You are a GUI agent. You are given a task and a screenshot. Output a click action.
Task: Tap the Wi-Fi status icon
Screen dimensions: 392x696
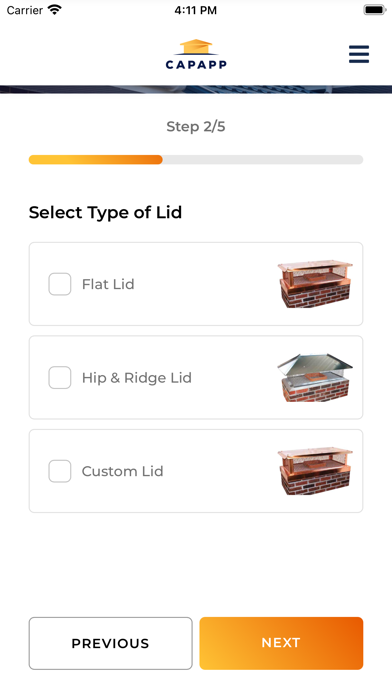[55, 10]
